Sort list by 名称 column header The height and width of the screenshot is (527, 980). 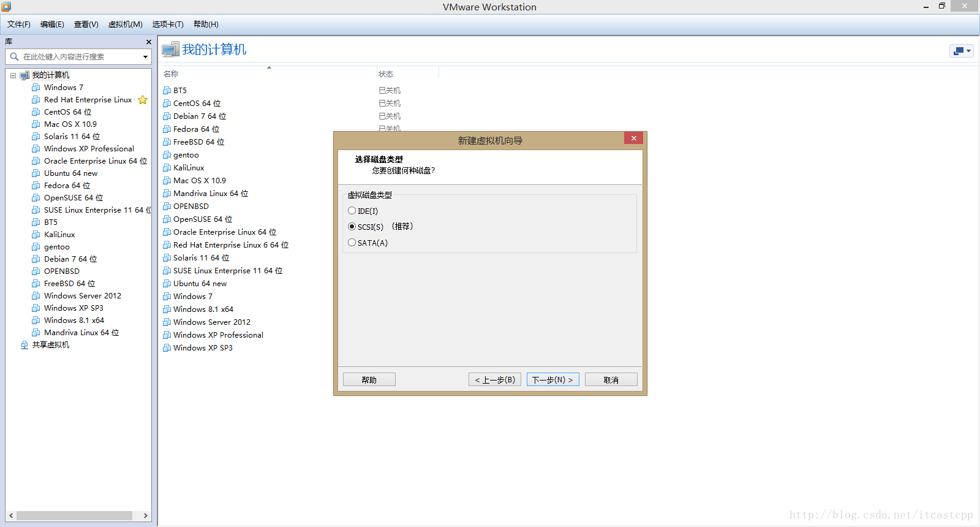pos(171,74)
